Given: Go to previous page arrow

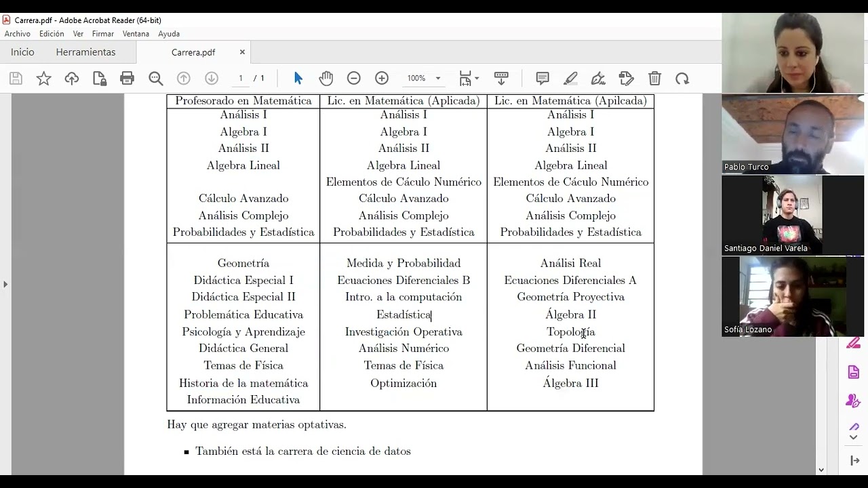Looking at the screenshot, I should point(183,79).
